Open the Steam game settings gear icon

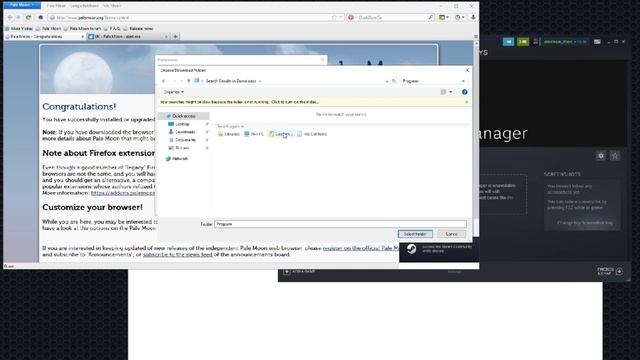pyautogui.click(x=601, y=156)
